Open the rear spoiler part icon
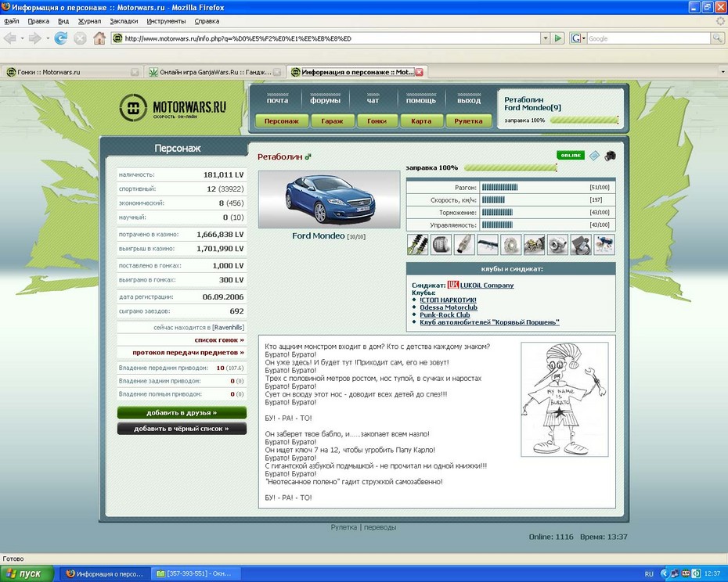The height and width of the screenshot is (582, 728). point(487,245)
